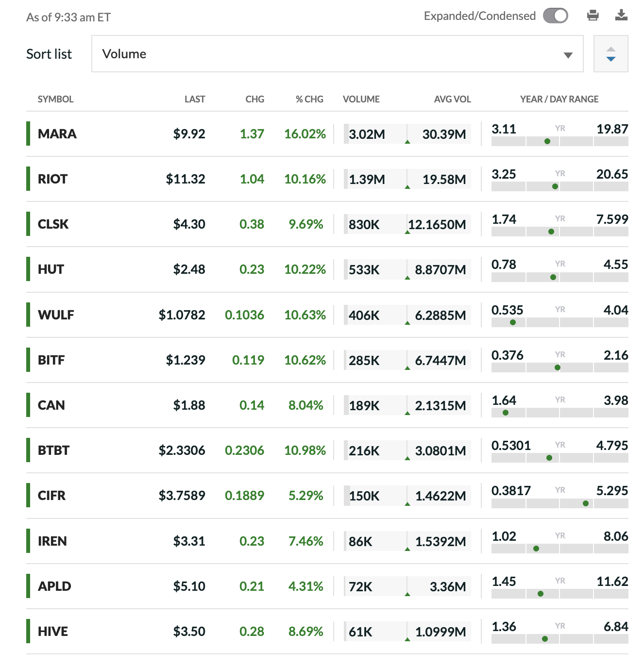
Task: Open the Sort list Volume dropdown
Action: click(338, 53)
